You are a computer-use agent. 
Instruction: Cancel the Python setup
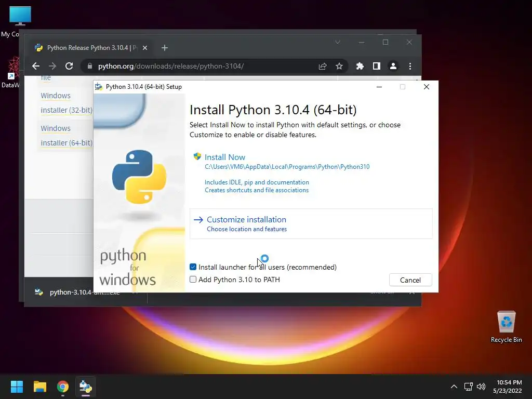(x=410, y=280)
